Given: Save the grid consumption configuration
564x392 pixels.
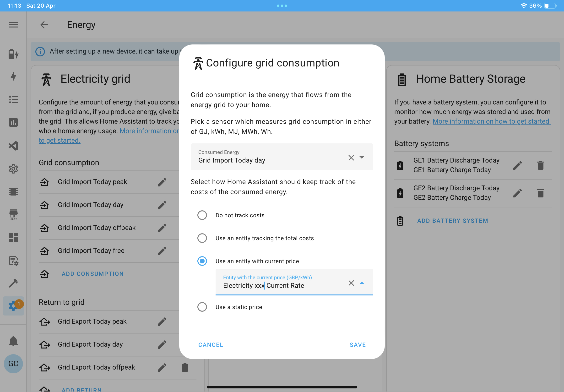Looking at the screenshot, I should [x=358, y=345].
